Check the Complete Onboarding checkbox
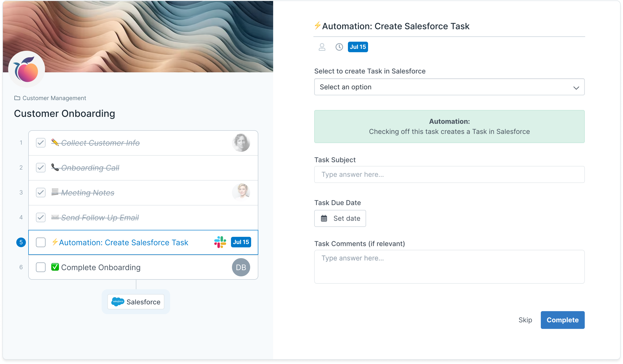The image size is (623, 364). coord(41,267)
